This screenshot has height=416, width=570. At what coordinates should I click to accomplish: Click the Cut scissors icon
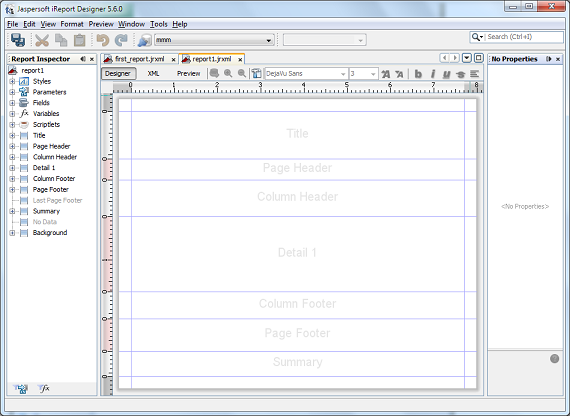(x=42, y=40)
